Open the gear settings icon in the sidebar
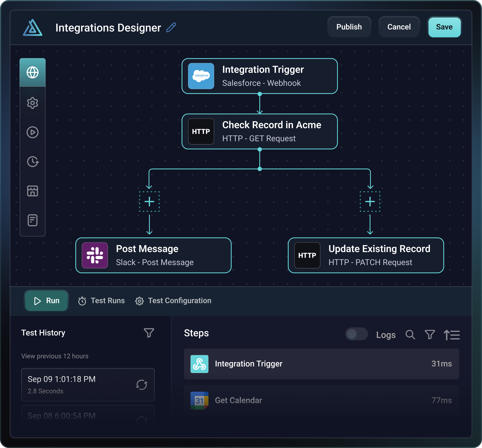The width and height of the screenshot is (482, 448). (x=32, y=103)
